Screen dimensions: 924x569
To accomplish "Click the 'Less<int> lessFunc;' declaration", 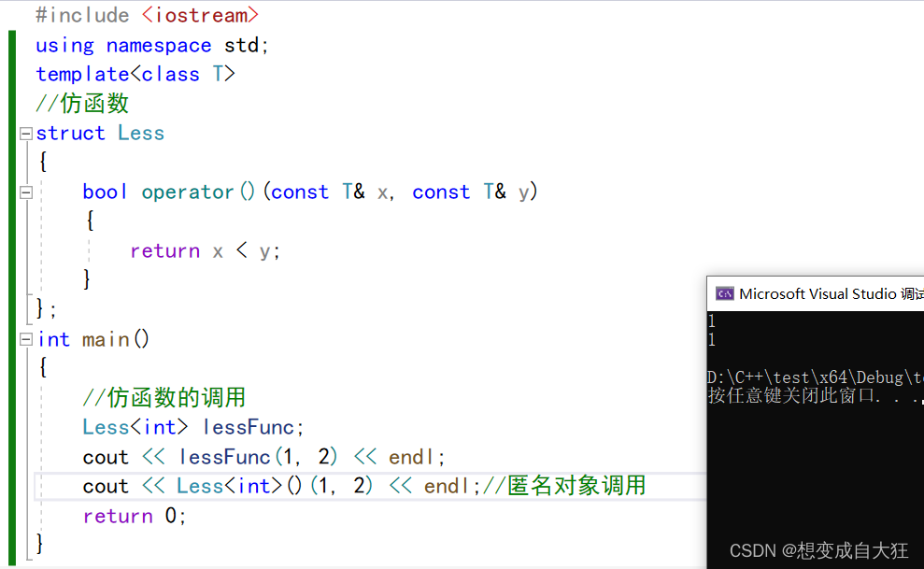I will 193,428.
